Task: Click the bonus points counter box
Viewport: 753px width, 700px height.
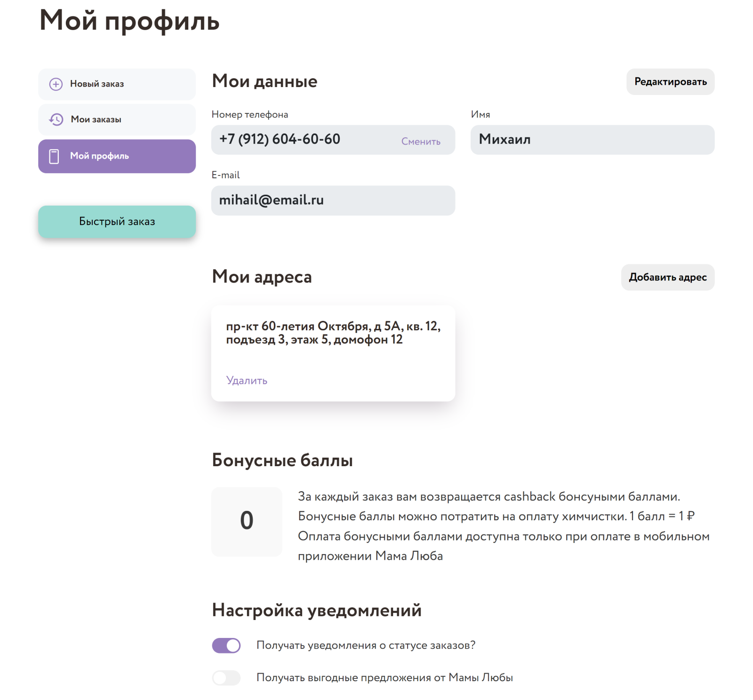Action: [x=247, y=521]
